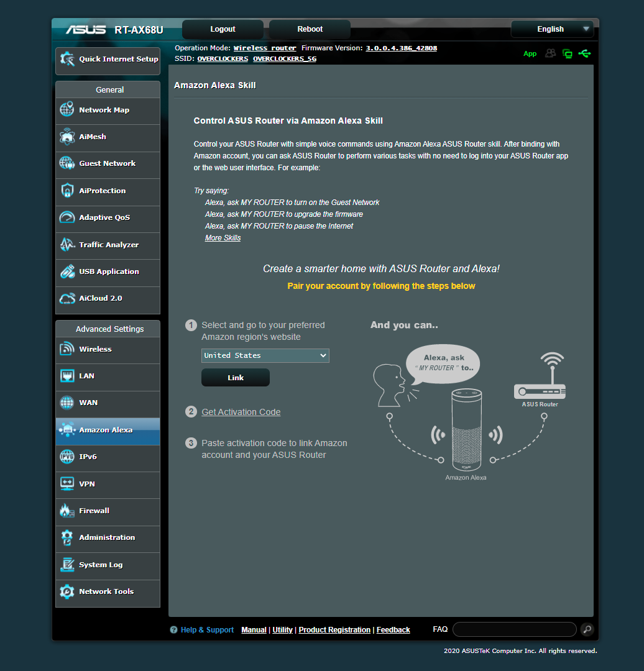Viewport: 644px width, 671px height.
Task: Open the English language dropdown
Action: click(553, 29)
